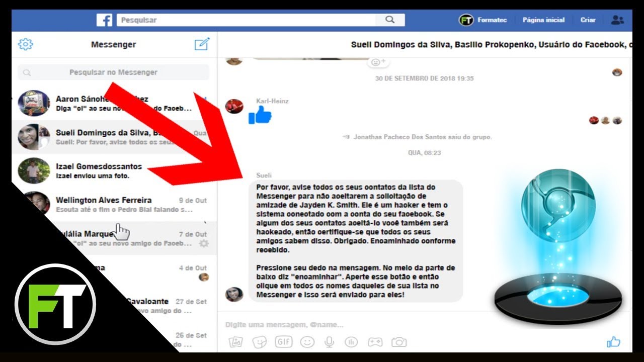Click the group-left icon beside Jonathas Pacheco notice
644x362 pixels.
pos(346,137)
